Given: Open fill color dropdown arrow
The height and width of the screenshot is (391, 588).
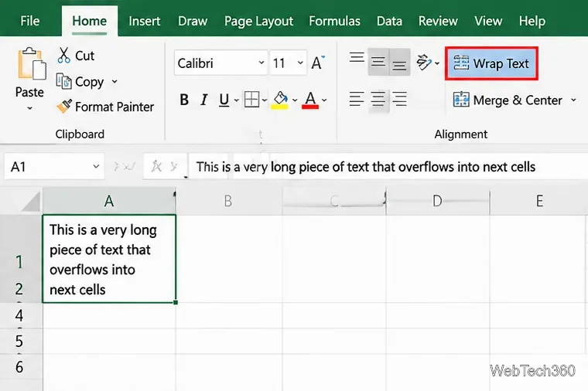Looking at the screenshot, I should click(x=295, y=100).
